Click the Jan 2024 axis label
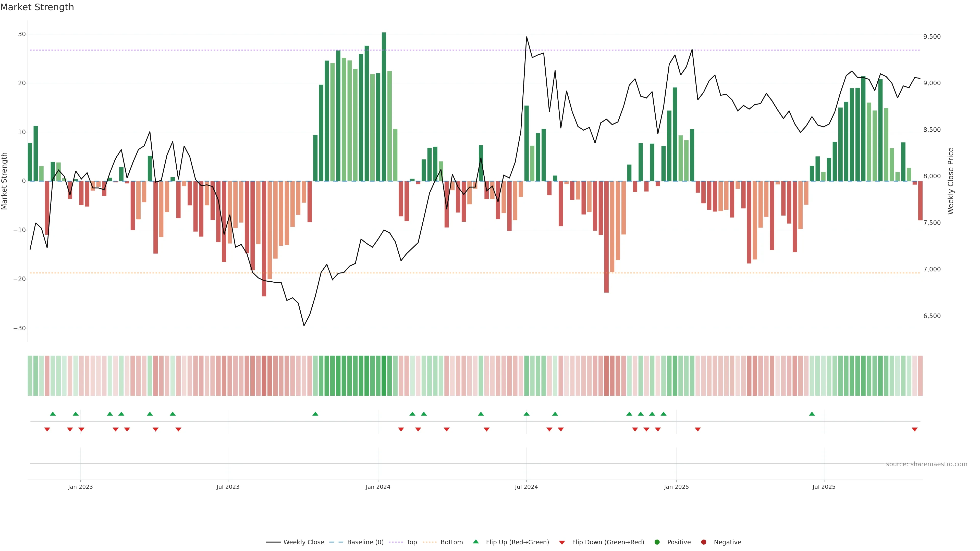 click(x=378, y=487)
